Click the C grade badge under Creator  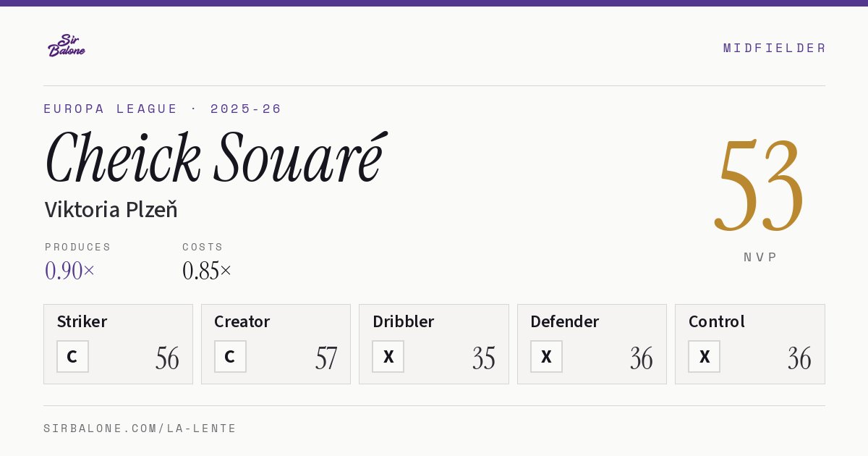pyautogui.click(x=230, y=357)
